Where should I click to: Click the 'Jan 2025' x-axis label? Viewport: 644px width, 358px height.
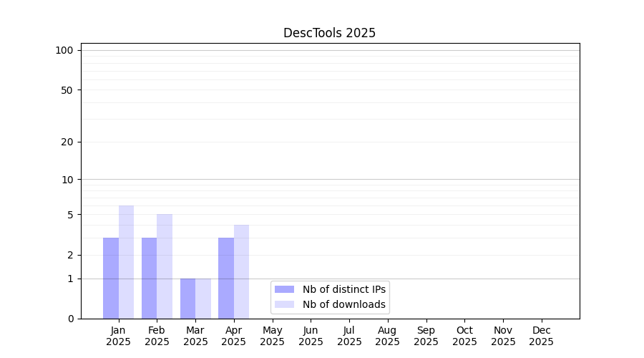pyautogui.click(x=119, y=336)
